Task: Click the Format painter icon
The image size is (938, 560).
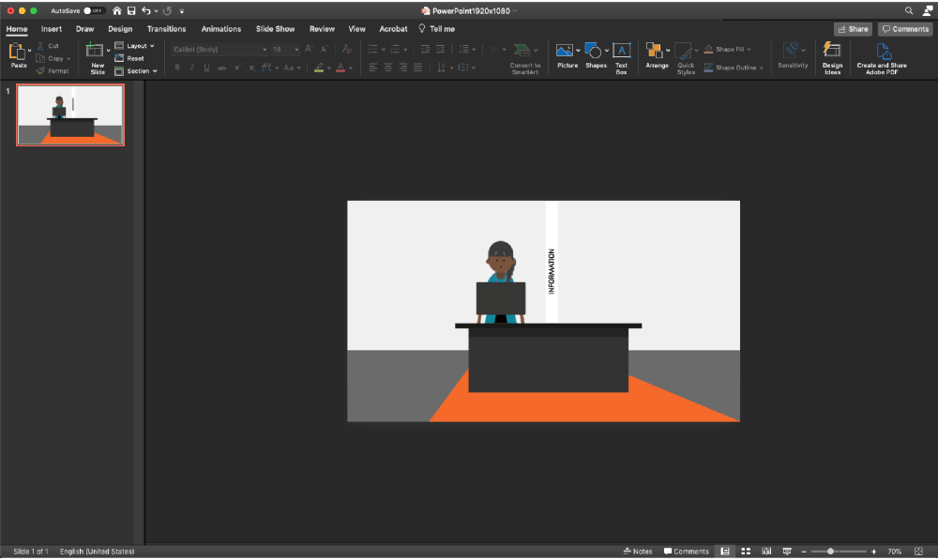Action: point(40,70)
